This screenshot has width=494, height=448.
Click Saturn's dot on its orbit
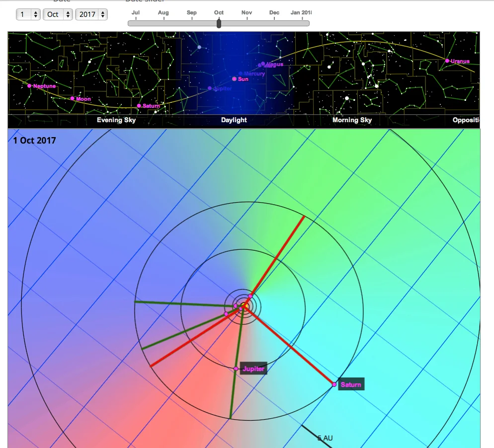coord(334,384)
